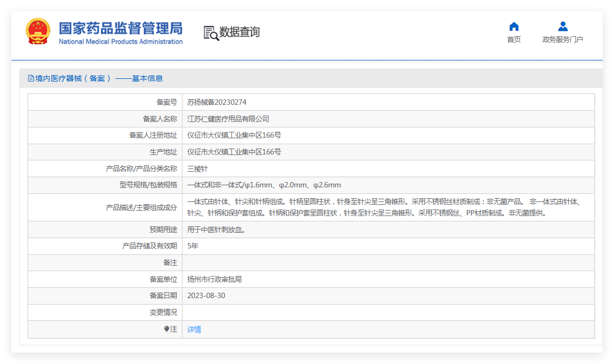Click 型号规格/包装规格 label
The image size is (614, 364).
[x=149, y=185]
